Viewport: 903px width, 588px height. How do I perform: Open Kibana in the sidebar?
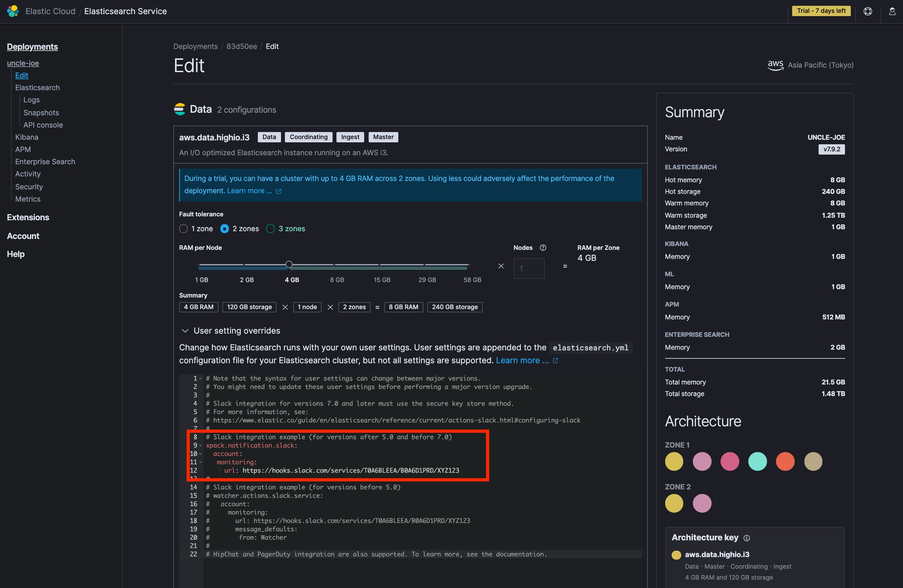pos(27,137)
